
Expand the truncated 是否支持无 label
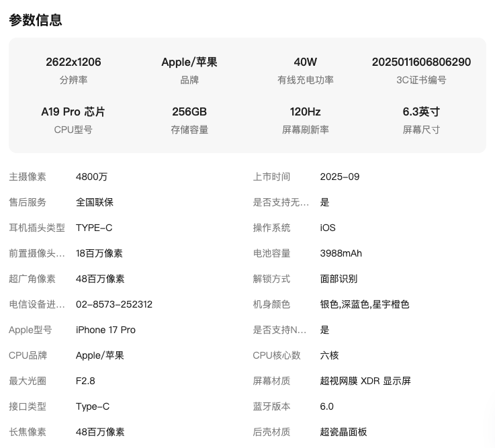(x=281, y=202)
